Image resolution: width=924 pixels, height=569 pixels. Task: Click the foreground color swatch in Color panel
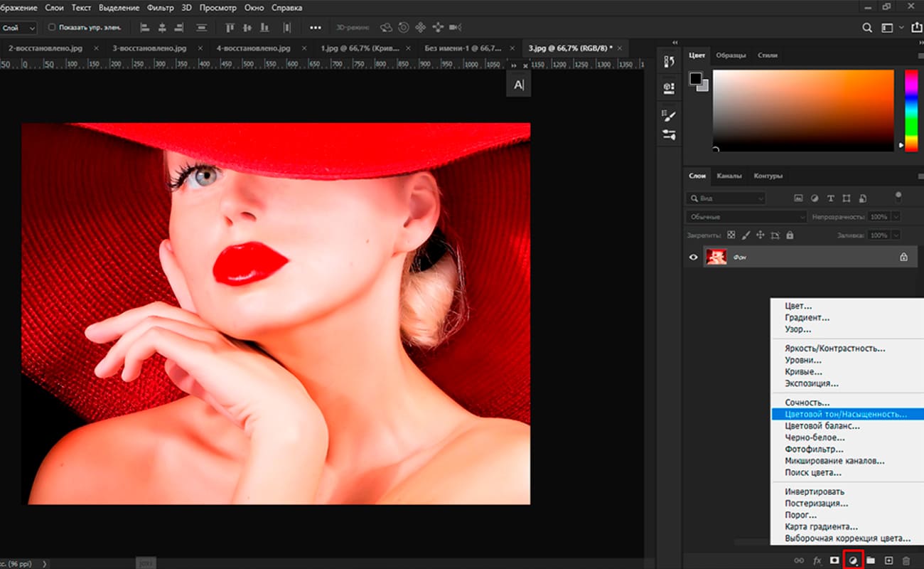(x=695, y=78)
